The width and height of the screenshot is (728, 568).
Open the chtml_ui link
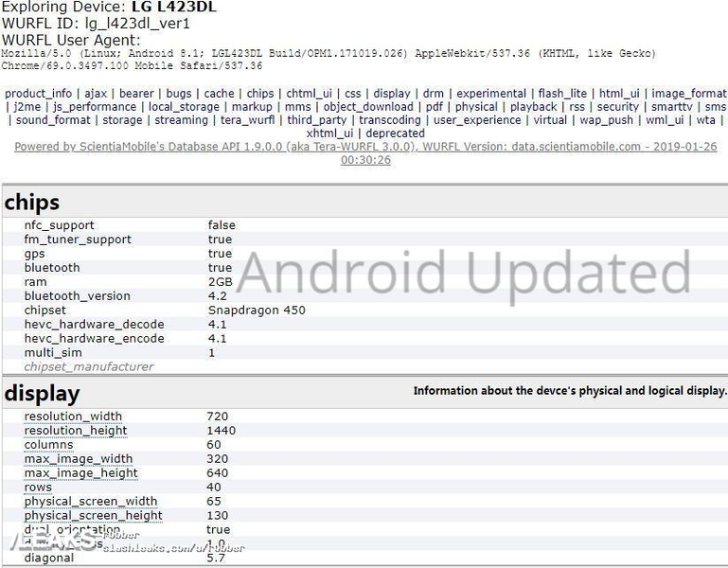coord(310,94)
